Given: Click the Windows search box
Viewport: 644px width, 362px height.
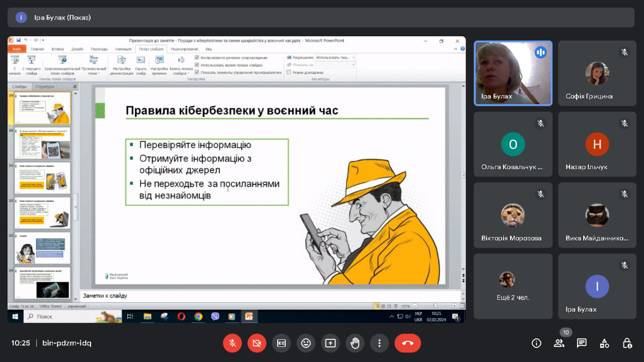Looking at the screenshot, I should pos(73,317).
